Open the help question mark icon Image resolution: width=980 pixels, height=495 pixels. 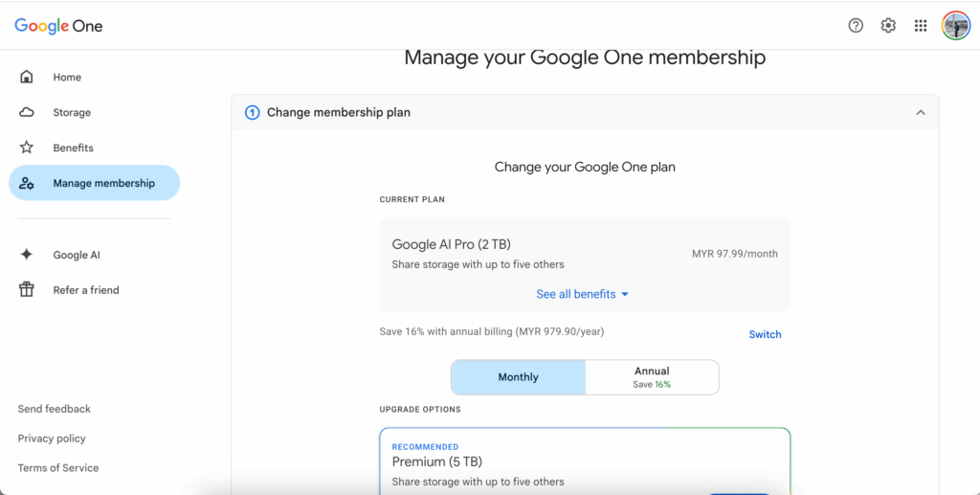pyautogui.click(x=856, y=26)
